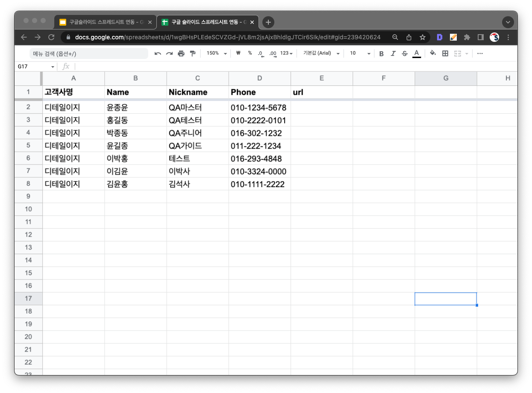Toggle bold formatting

coord(381,53)
